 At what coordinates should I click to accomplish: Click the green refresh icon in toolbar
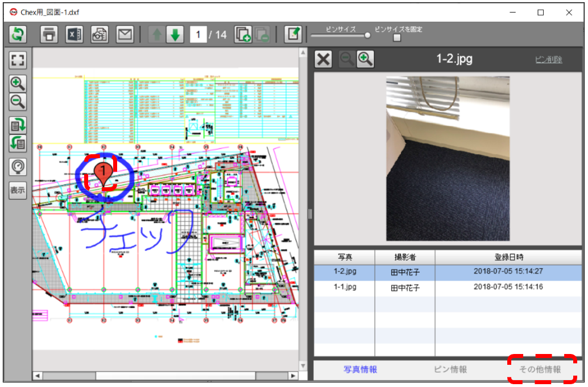[18, 34]
